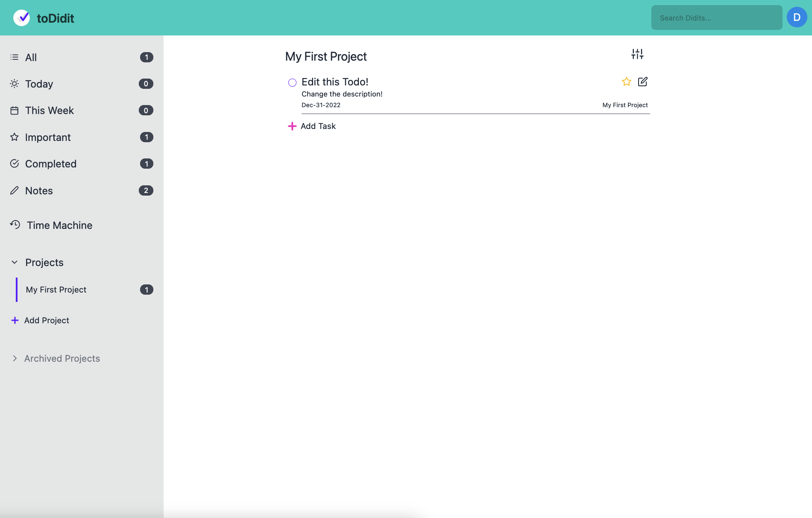812x518 pixels.
Task: Click the Add Project button
Action: pyautogui.click(x=40, y=320)
